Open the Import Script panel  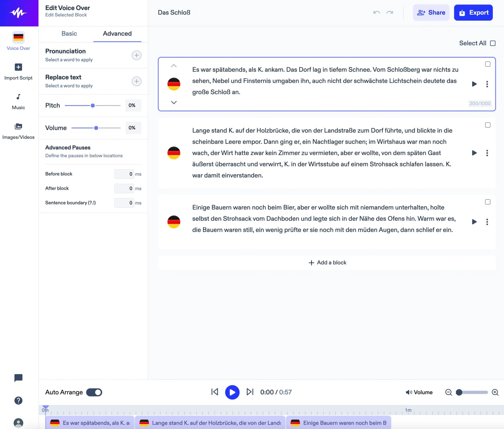point(18,67)
